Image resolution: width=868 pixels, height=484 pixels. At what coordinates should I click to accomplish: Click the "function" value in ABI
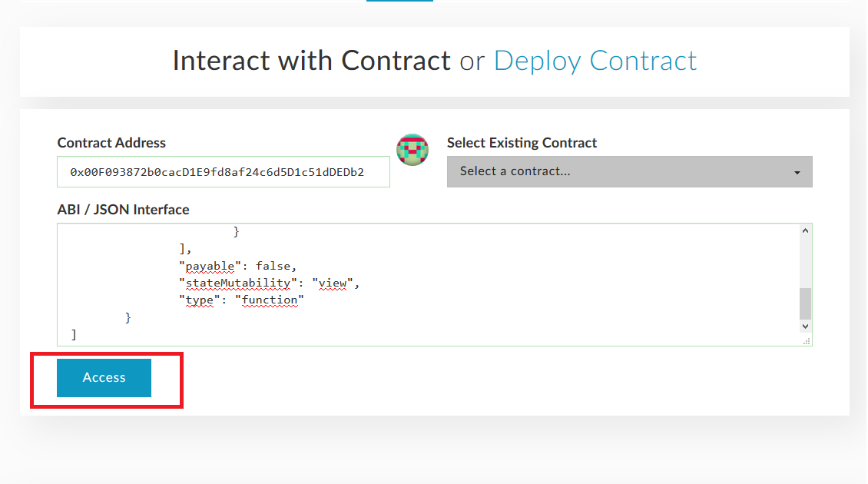point(270,300)
